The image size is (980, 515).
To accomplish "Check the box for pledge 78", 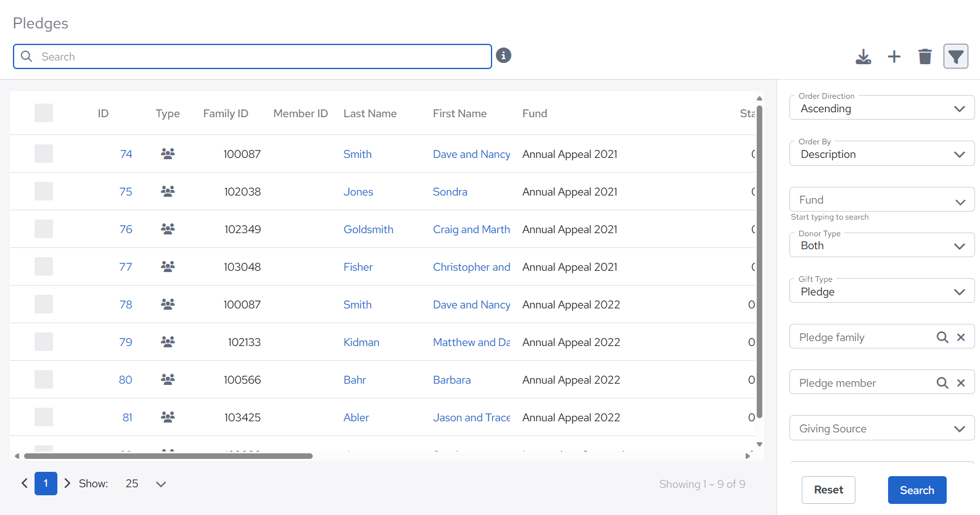I will [x=44, y=304].
